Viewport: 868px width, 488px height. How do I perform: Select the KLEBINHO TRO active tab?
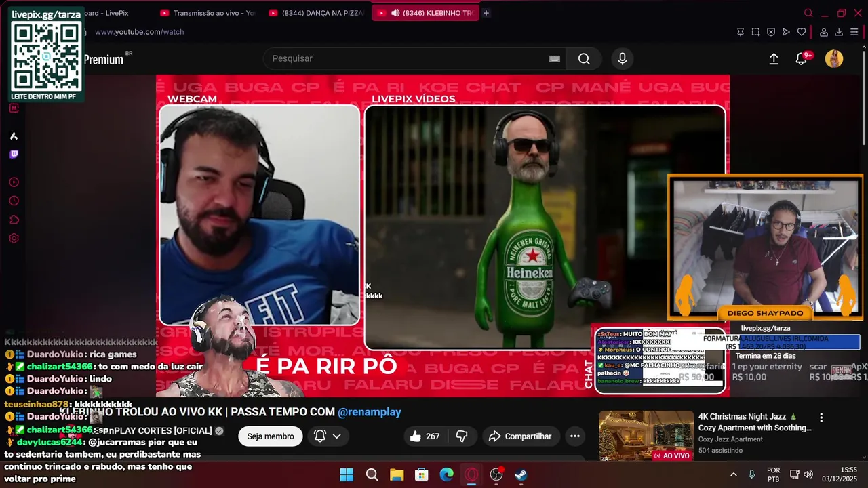425,13
